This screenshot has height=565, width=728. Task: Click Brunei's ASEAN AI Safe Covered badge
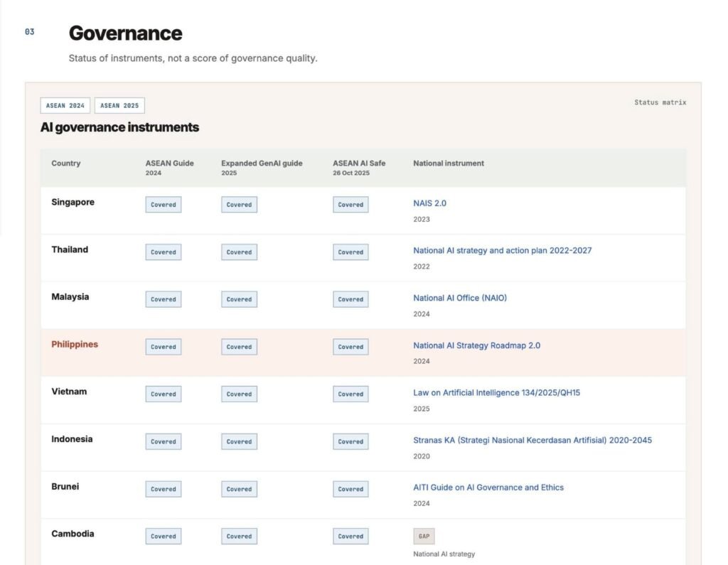point(350,489)
